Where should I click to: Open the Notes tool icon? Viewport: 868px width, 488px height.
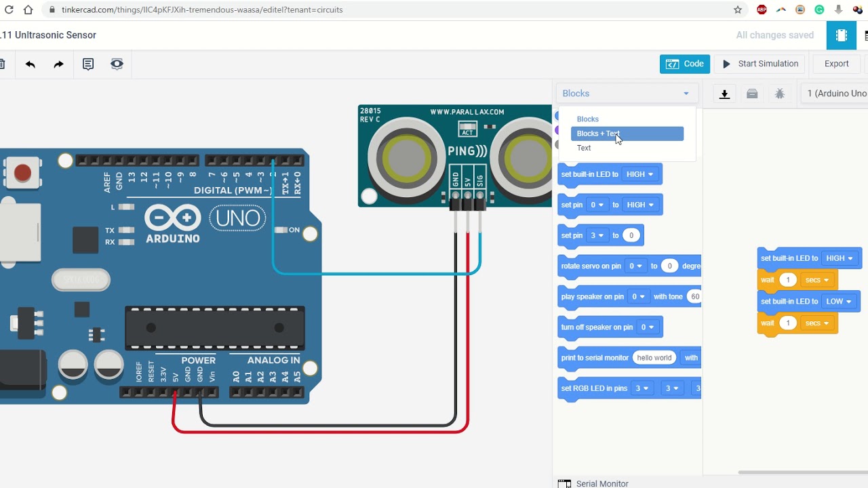[x=88, y=64]
